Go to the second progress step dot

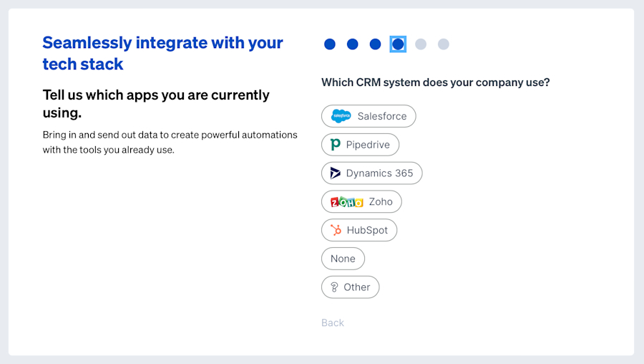tap(353, 44)
